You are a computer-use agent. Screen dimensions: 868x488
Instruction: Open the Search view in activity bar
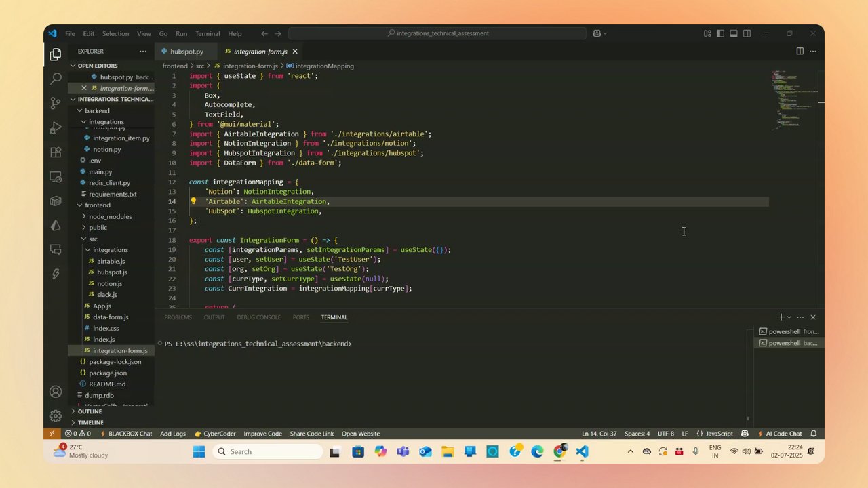[x=56, y=79]
